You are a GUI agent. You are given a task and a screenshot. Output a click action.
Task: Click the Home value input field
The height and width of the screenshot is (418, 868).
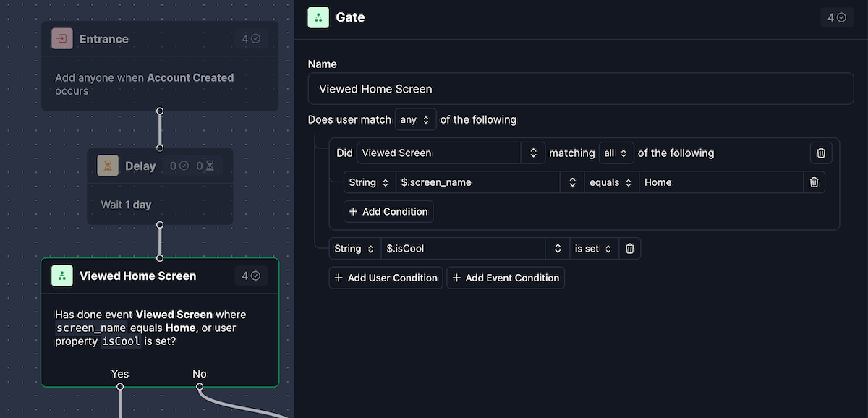(720, 182)
